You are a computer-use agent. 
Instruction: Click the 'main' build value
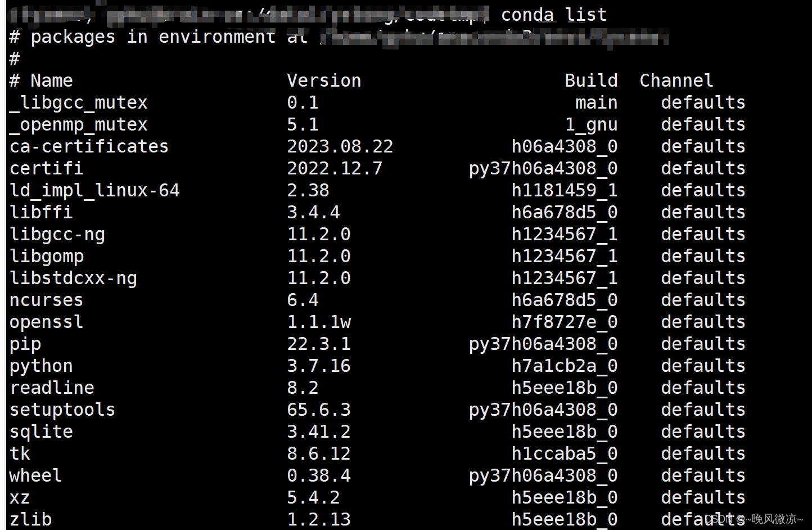(596, 102)
